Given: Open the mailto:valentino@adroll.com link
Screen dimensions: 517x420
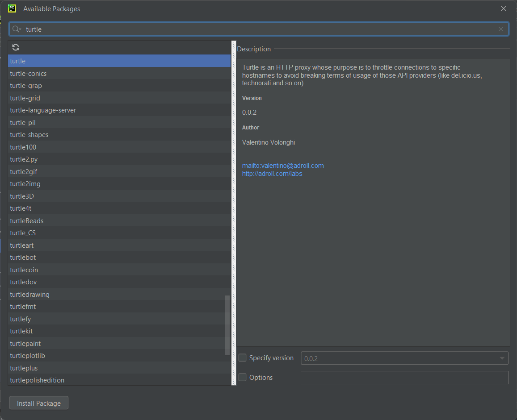Looking at the screenshot, I should coord(283,166).
